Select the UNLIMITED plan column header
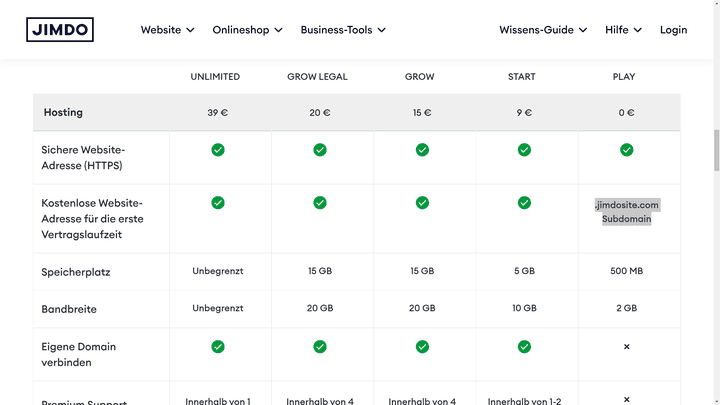The width and height of the screenshot is (720, 405). [x=215, y=77]
